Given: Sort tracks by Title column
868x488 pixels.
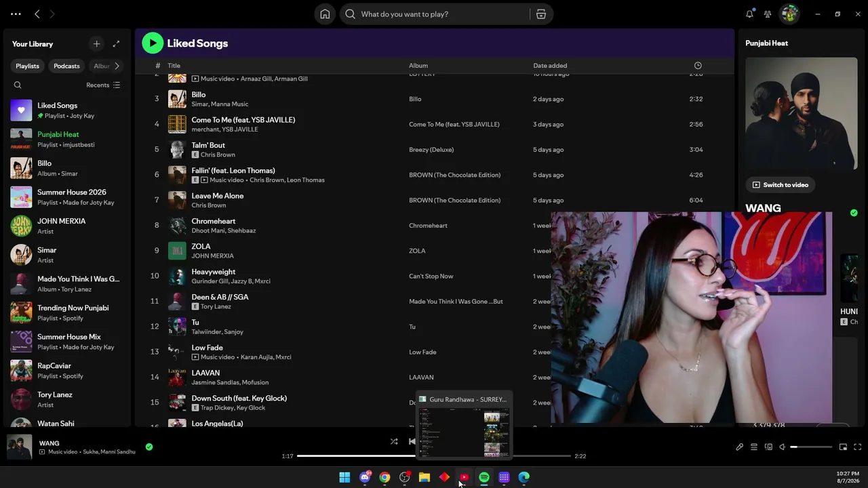Looking at the screenshot, I should (x=174, y=66).
